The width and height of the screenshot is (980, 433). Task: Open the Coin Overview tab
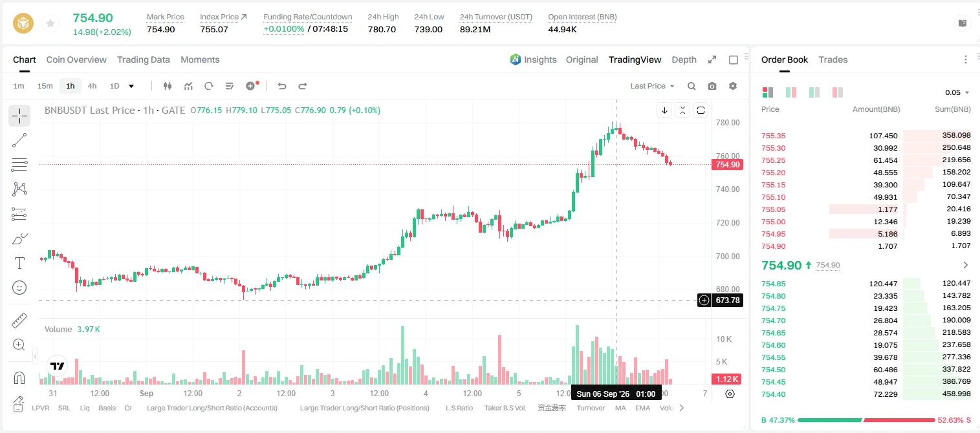[76, 59]
